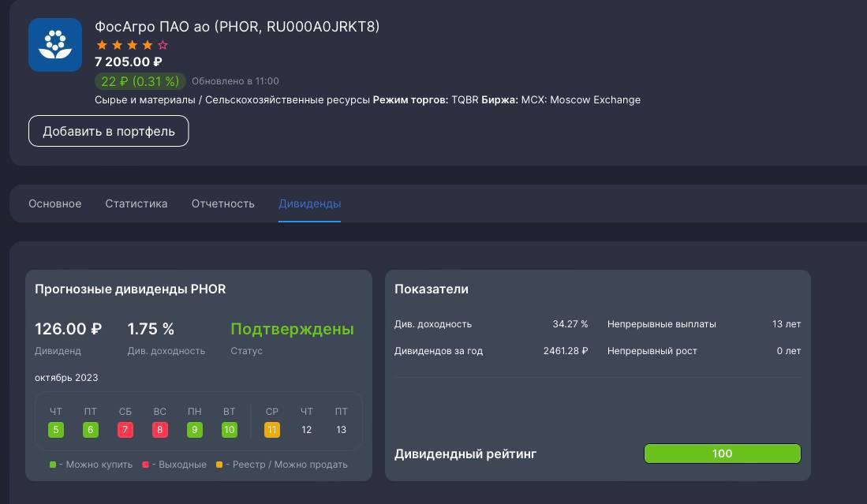Select red weekend day 7
Viewport: 867px width, 504px height.
pyautogui.click(x=125, y=430)
